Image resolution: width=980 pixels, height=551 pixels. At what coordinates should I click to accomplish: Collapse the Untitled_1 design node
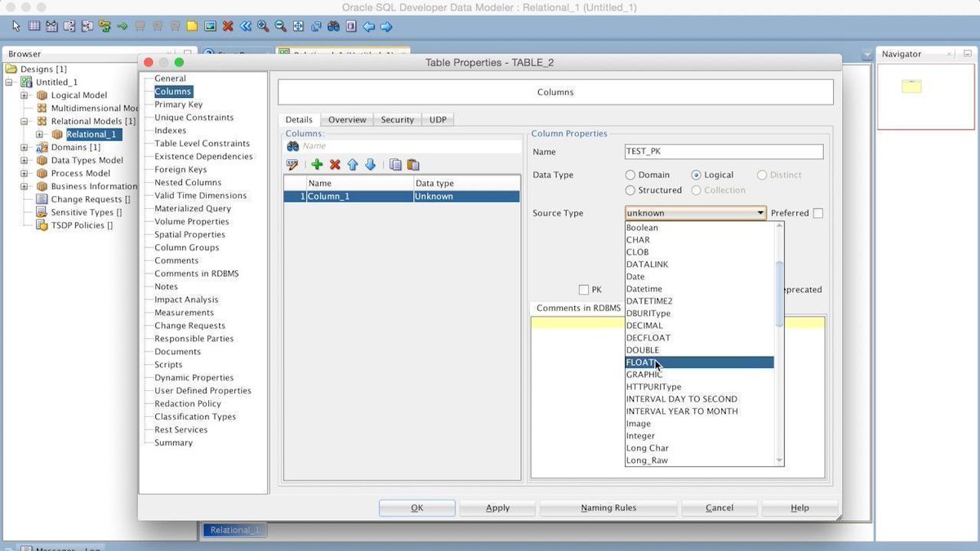coord(10,82)
